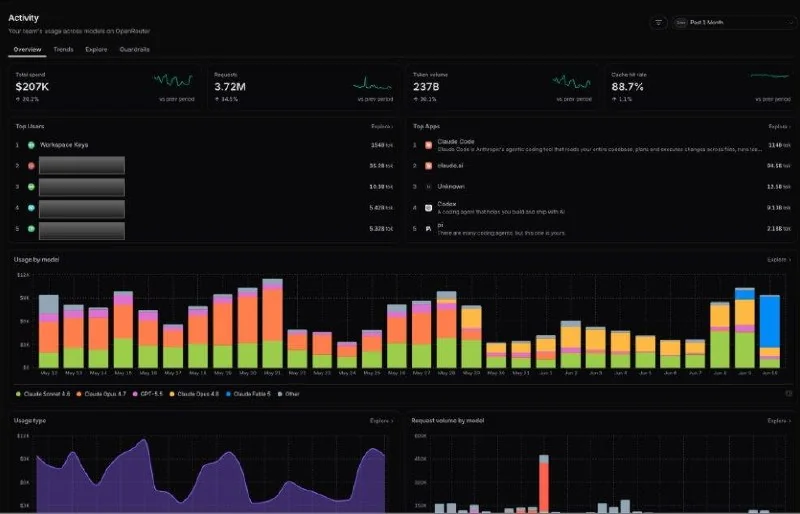Select the Codex app icon
Viewport: 800px width, 514px height.
pos(429,208)
